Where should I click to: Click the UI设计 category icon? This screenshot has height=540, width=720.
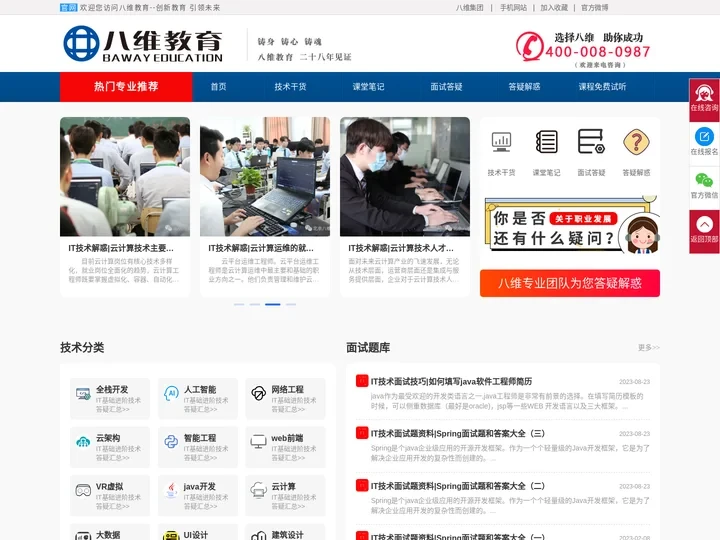click(171, 535)
